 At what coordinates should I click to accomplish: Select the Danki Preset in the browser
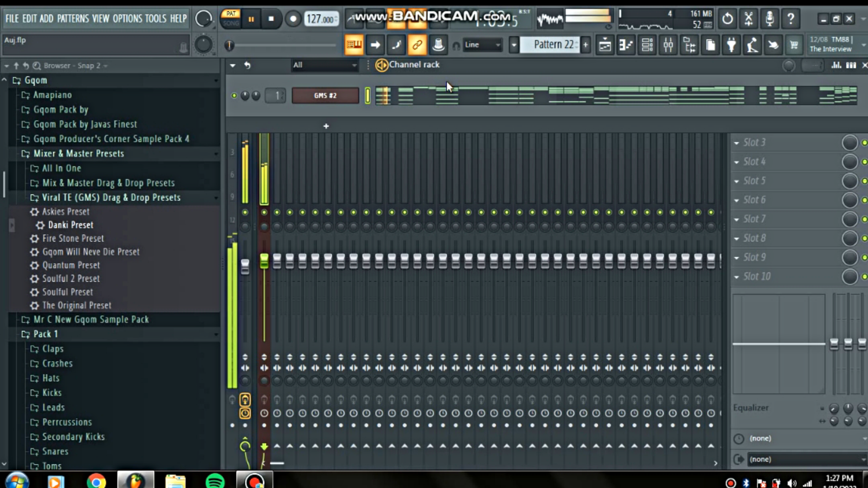71,225
